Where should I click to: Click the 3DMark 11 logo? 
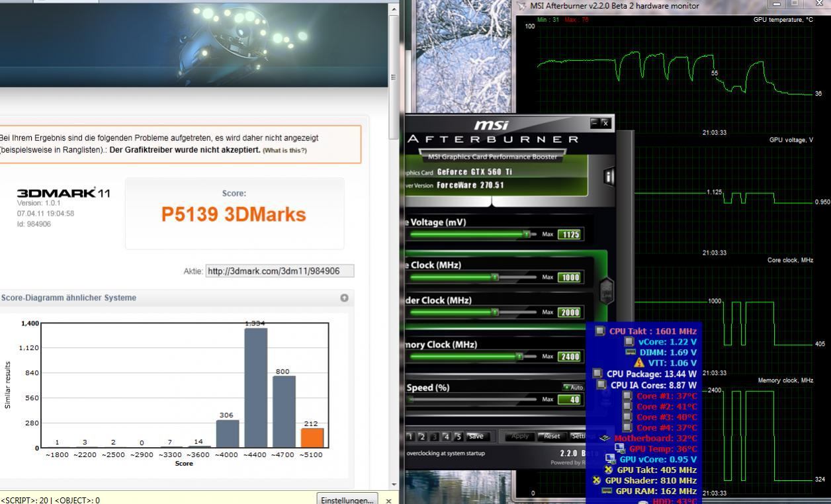click(x=64, y=193)
